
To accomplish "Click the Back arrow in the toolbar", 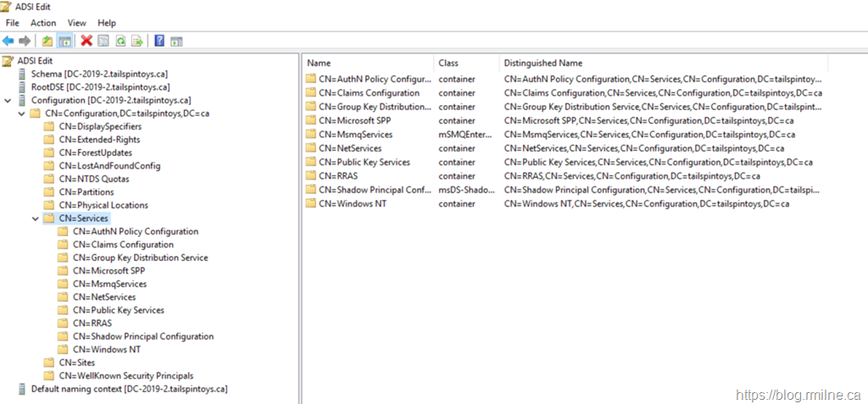I will [8, 41].
